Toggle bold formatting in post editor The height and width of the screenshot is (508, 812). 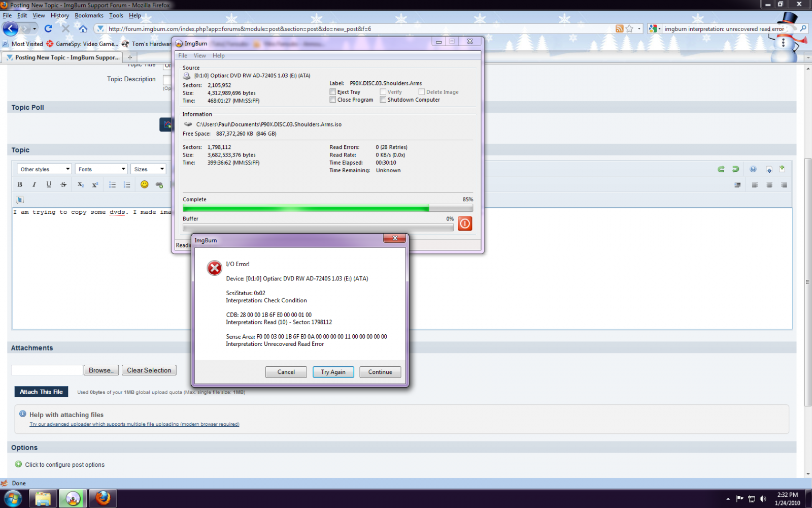pyautogui.click(x=20, y=184)
